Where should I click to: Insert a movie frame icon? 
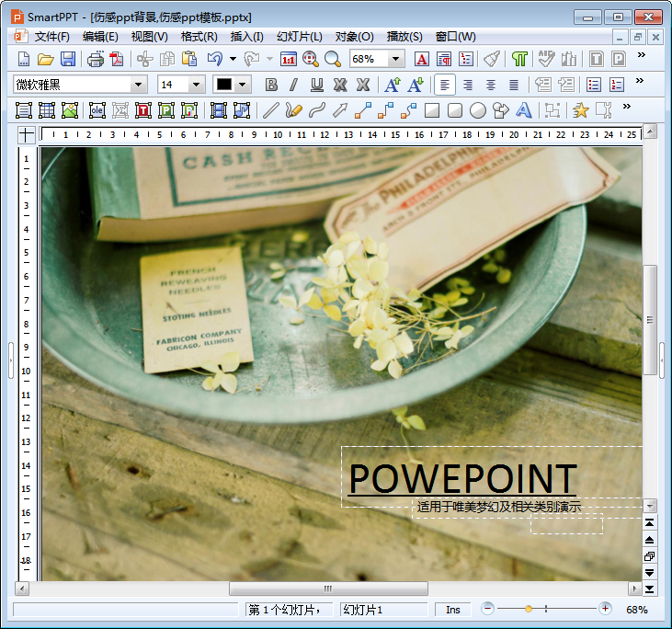tap(219, 110)
